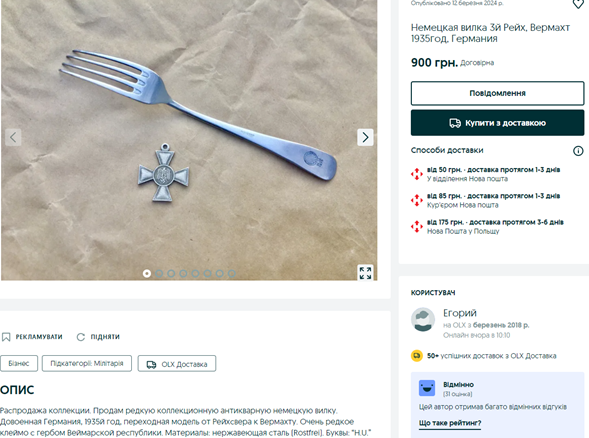
Task: Open Підкатегорії: Мілітарія tag
Action: point(87,364)
